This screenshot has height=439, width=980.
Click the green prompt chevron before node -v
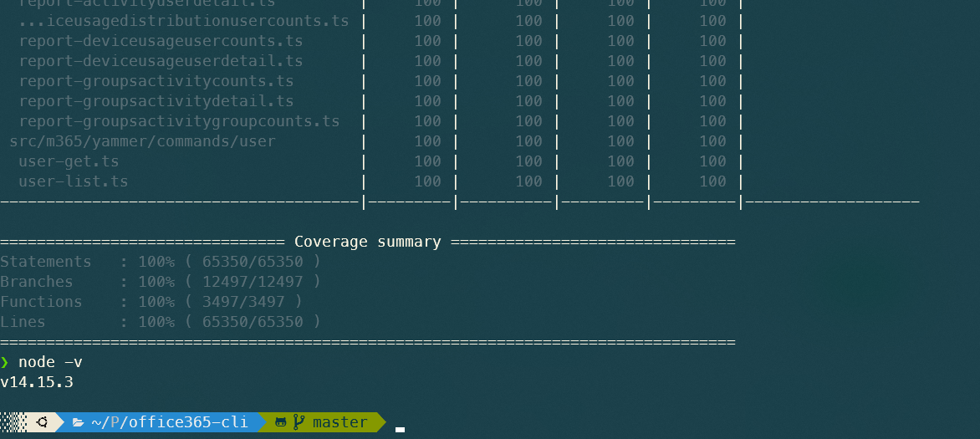(5, 362)
